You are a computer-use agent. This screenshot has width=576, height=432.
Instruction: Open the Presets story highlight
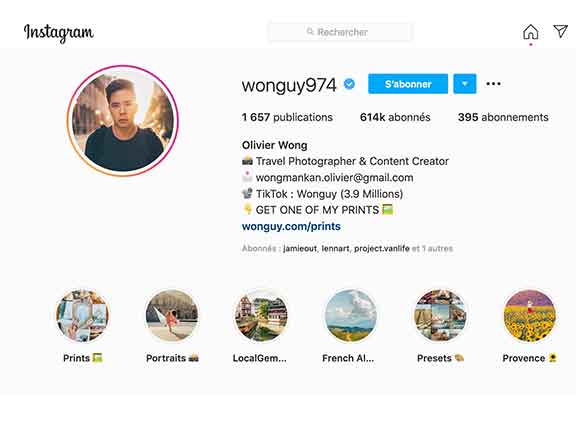point(440,316)
